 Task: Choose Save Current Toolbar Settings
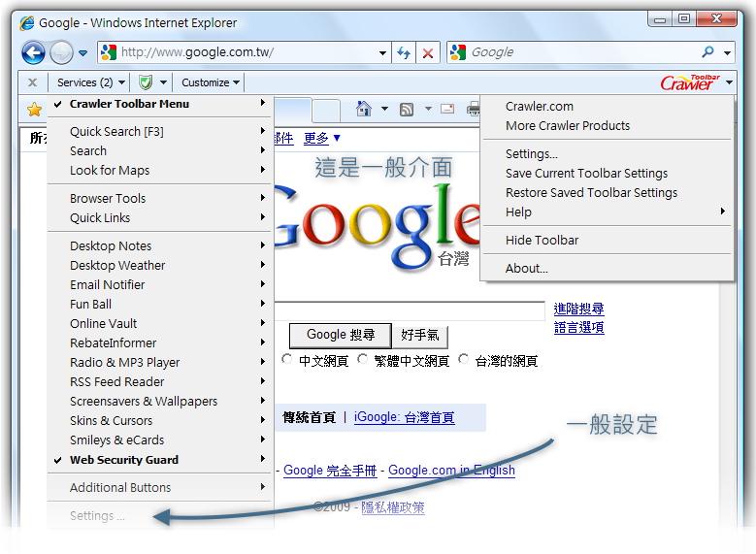point(607,173)
